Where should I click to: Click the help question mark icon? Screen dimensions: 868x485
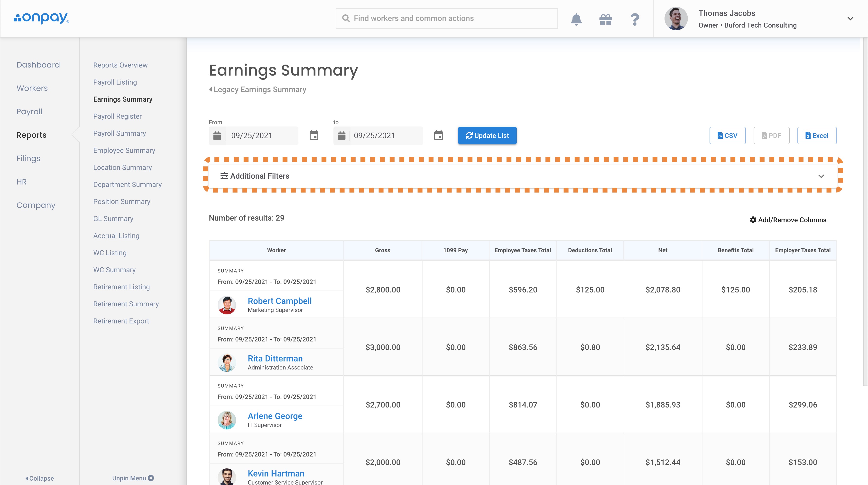pos(635,19)
